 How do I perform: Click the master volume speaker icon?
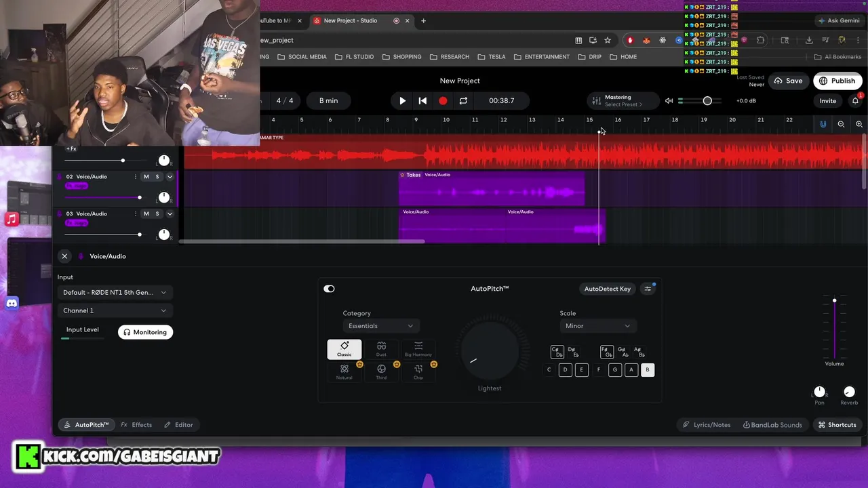(x=669, y=101)
